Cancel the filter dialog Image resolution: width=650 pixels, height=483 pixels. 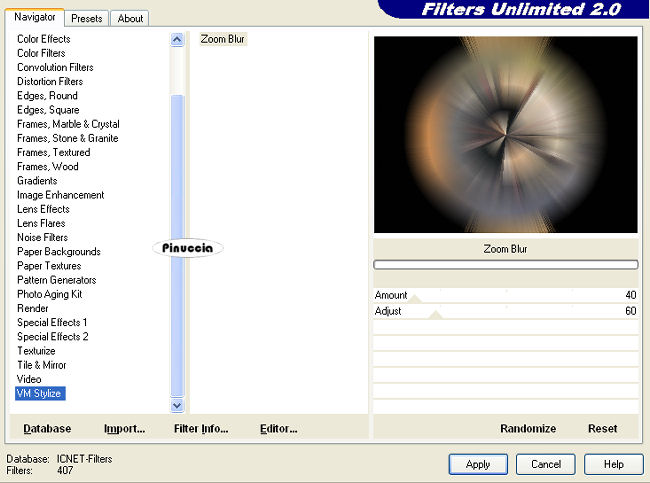tap(546, 464)
